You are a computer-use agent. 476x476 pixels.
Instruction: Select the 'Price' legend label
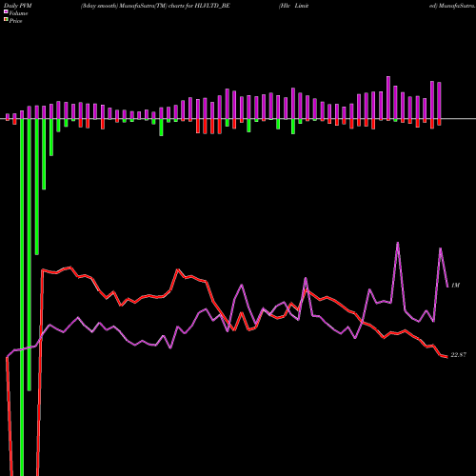[x=15, y=21]
